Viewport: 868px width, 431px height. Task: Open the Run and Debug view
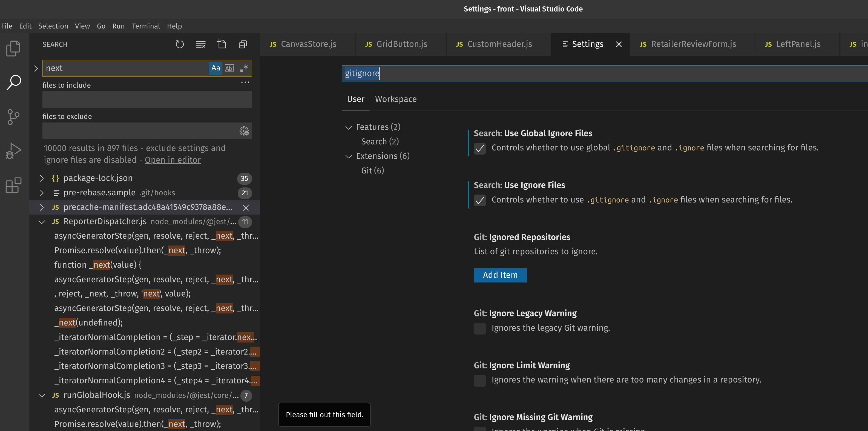click(13, 151)
